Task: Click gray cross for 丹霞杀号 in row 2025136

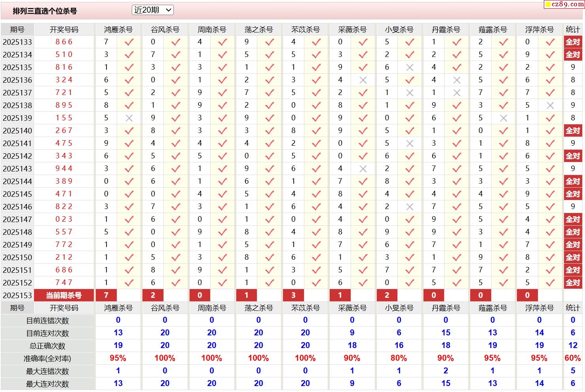Action: click(457, 80)
